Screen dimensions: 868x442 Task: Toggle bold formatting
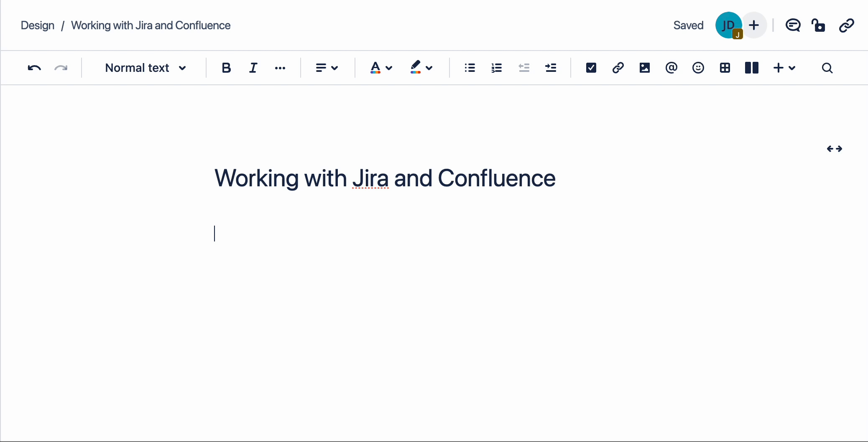point(226,68)
